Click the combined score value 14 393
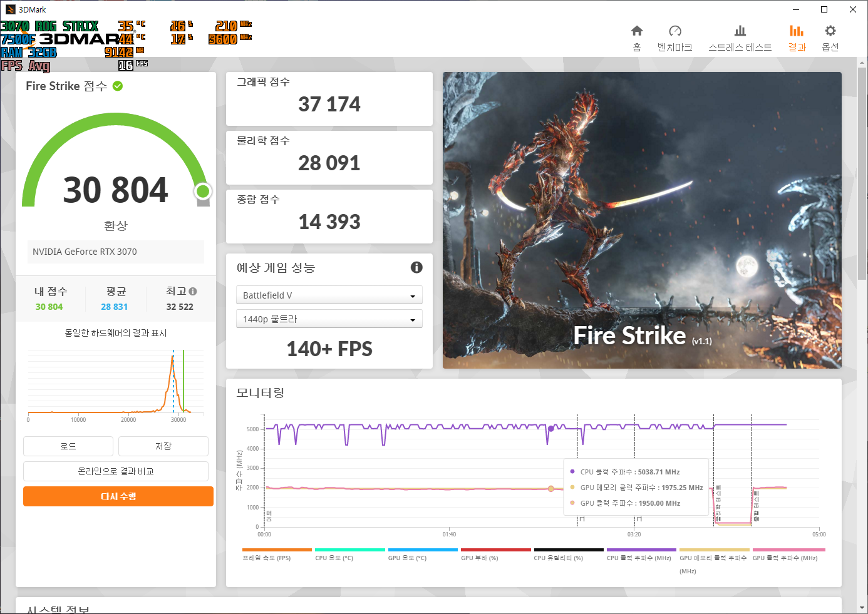 point(329,222)
